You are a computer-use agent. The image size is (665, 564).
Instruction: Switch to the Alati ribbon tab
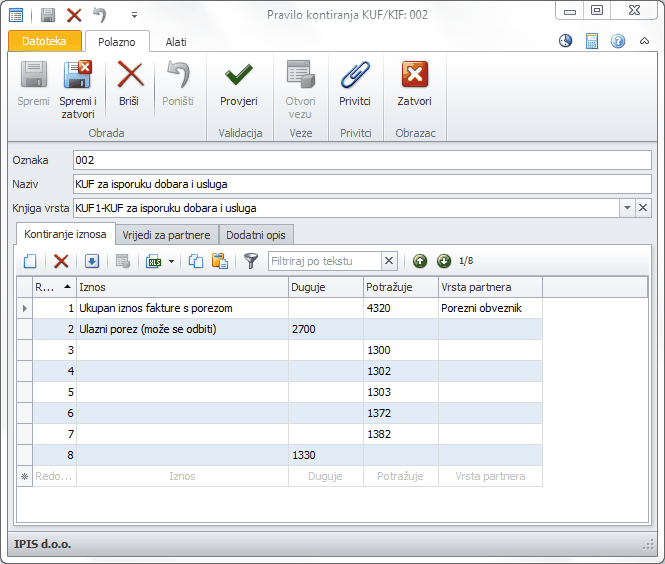[x=176, y=42]
